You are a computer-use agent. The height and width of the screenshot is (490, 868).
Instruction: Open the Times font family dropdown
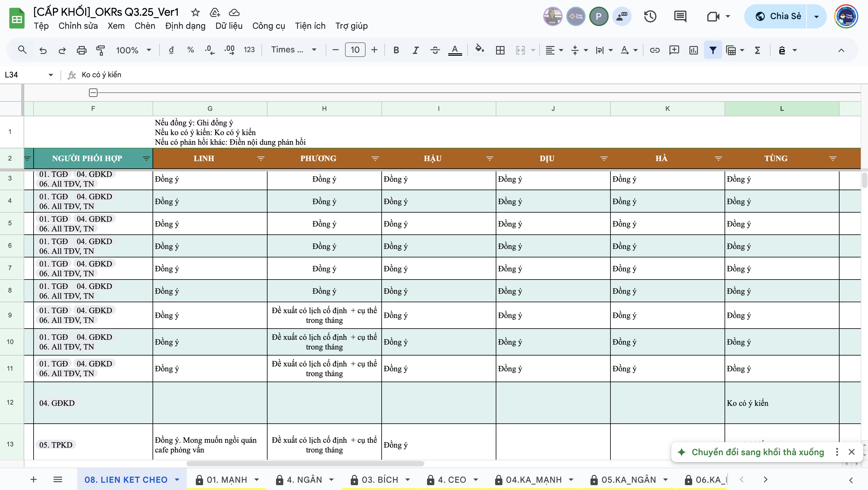[x=294, y=50]
